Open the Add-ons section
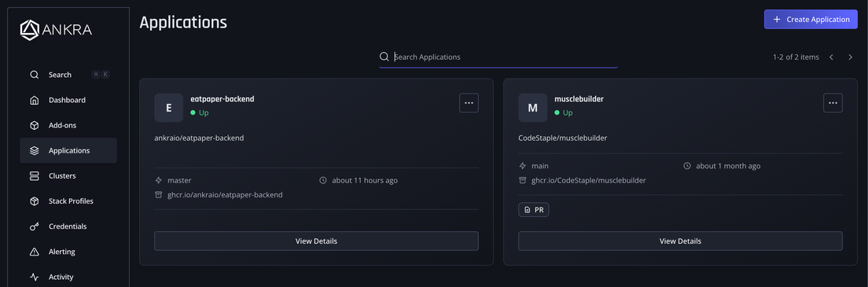Image resolution: width=868 pixels, height=287 pixels. [x=68, y=125]
